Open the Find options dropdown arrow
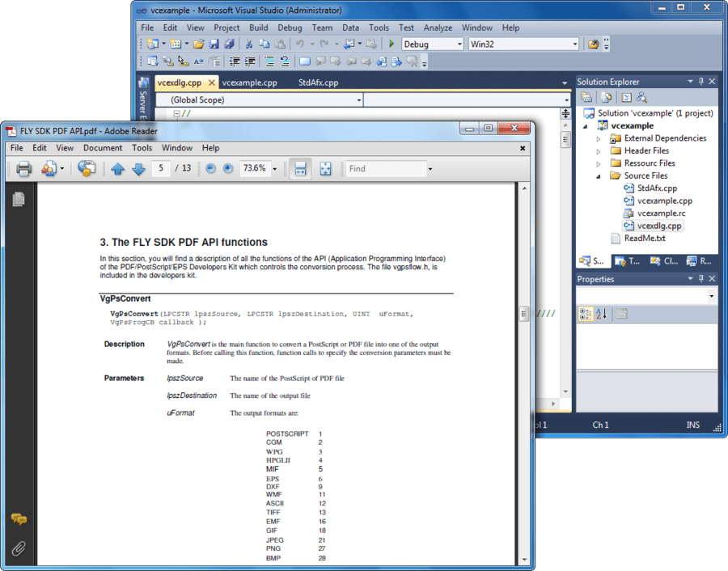 (430, 169)
